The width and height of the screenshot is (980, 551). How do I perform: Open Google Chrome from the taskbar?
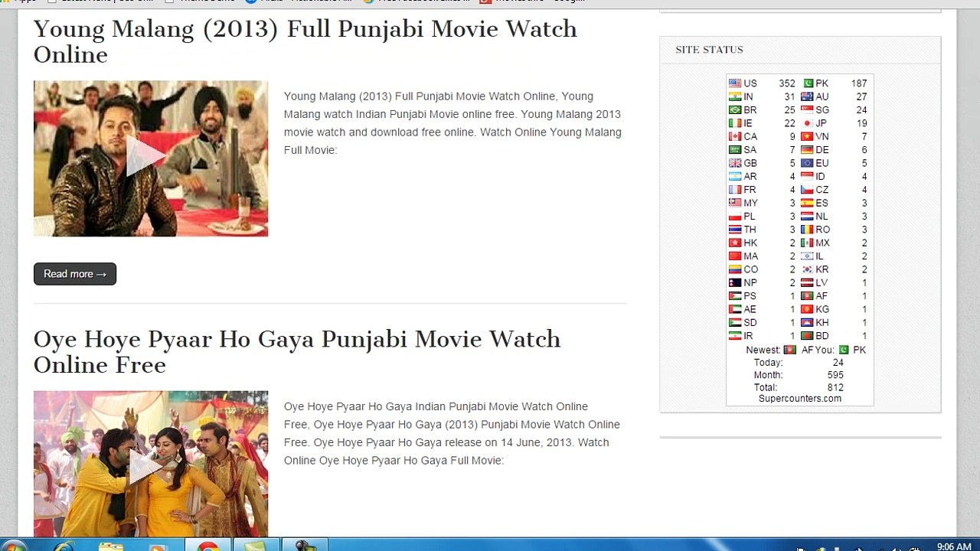[207, 546]
